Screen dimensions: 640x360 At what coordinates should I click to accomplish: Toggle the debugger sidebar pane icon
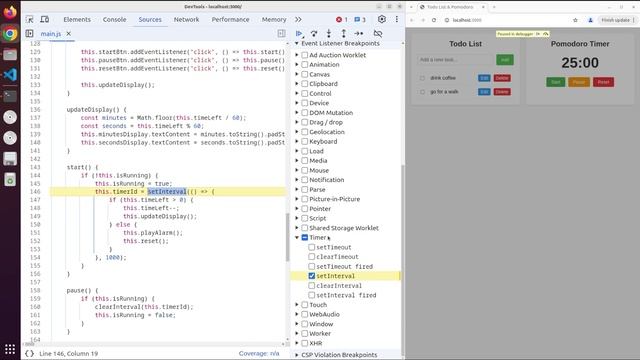click(x=281, y=33)
